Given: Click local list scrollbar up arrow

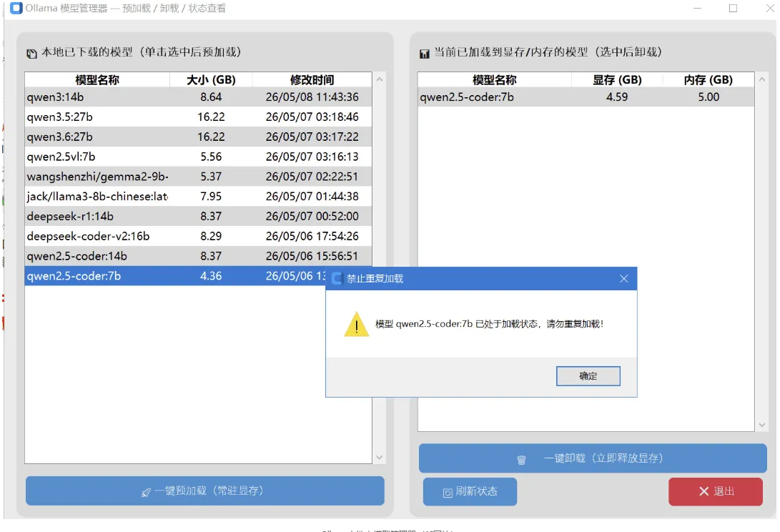Looking at the screenshot, I should coord(380,79).
